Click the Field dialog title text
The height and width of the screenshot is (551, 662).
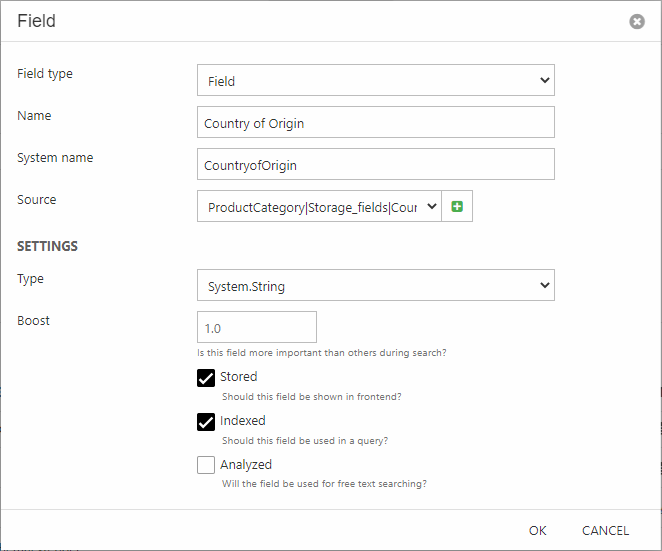(x=37, y=21)
